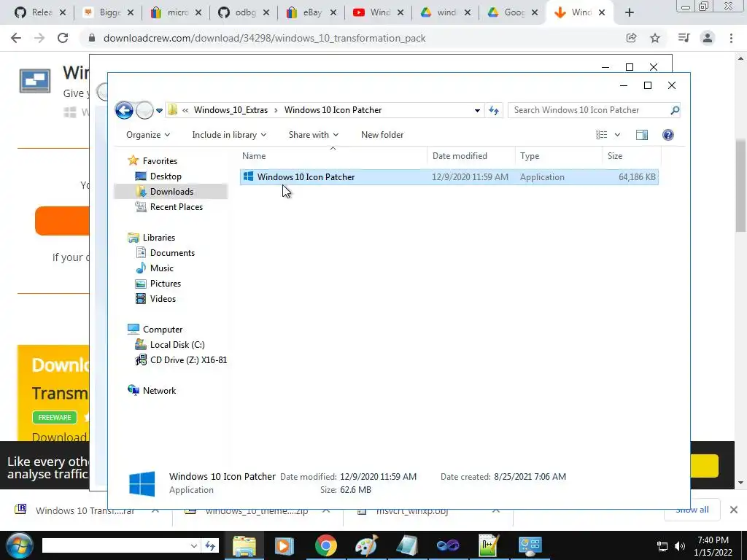Screen dimensions: 747x560
Task: Click the Explorer forward navigation arrow
Action: (145, 111)
